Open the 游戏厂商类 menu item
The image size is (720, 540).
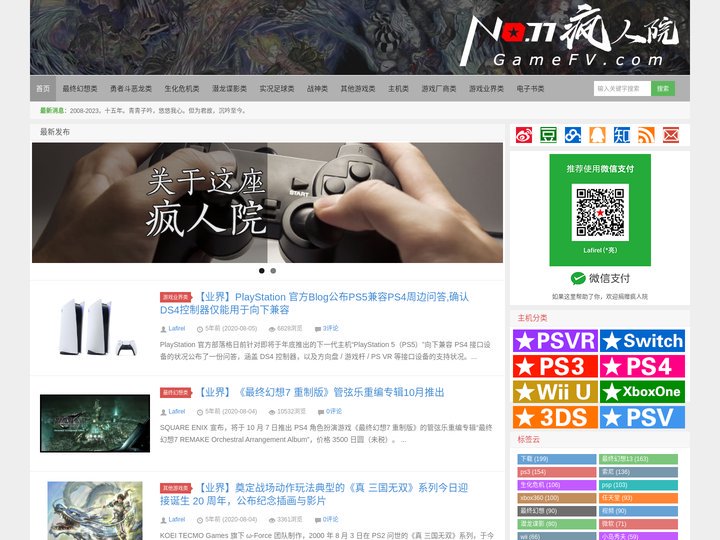[439, 89]
